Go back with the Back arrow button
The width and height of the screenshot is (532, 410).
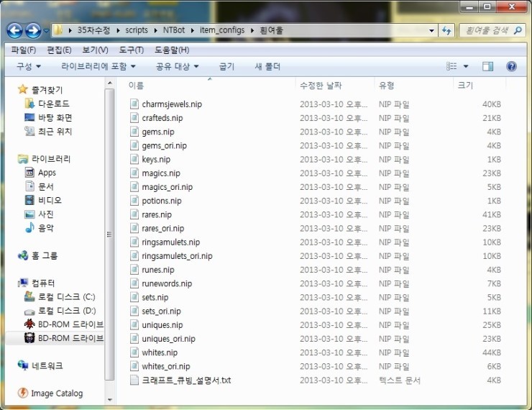(x=14, y=30)
